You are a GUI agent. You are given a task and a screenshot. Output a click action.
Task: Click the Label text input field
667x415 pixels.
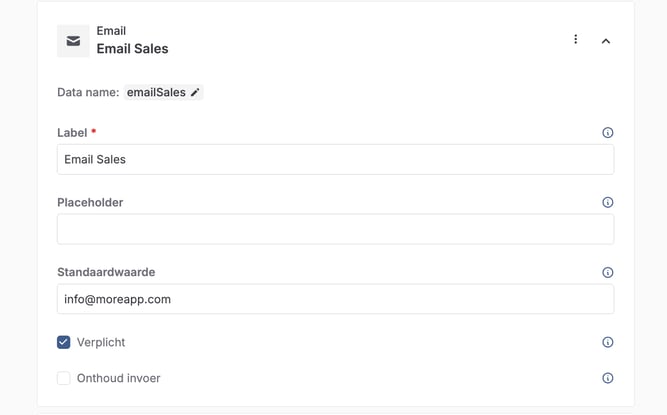coord(335,160)
